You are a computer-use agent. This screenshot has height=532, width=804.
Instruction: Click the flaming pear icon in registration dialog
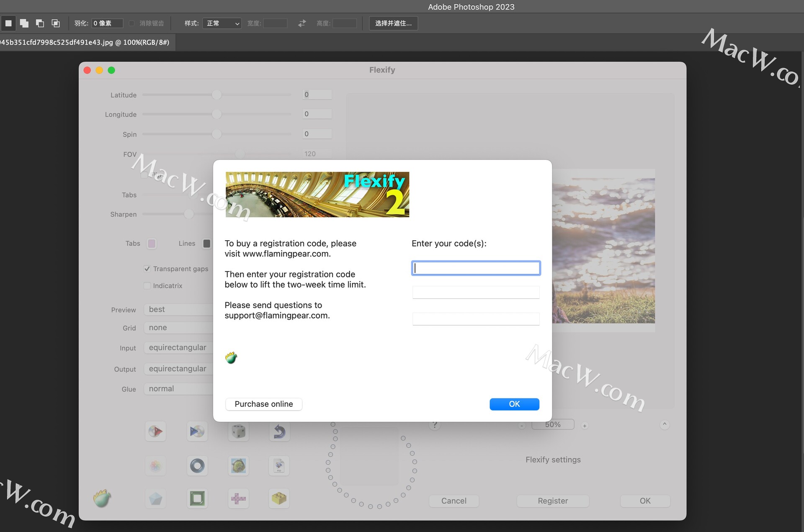tap(231, 358)
